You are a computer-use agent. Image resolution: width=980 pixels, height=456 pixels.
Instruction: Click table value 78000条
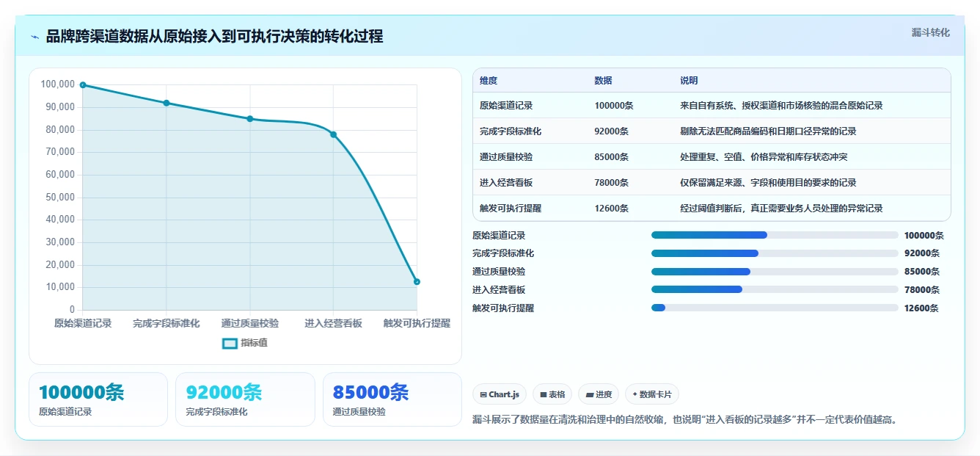coord(612,183)
